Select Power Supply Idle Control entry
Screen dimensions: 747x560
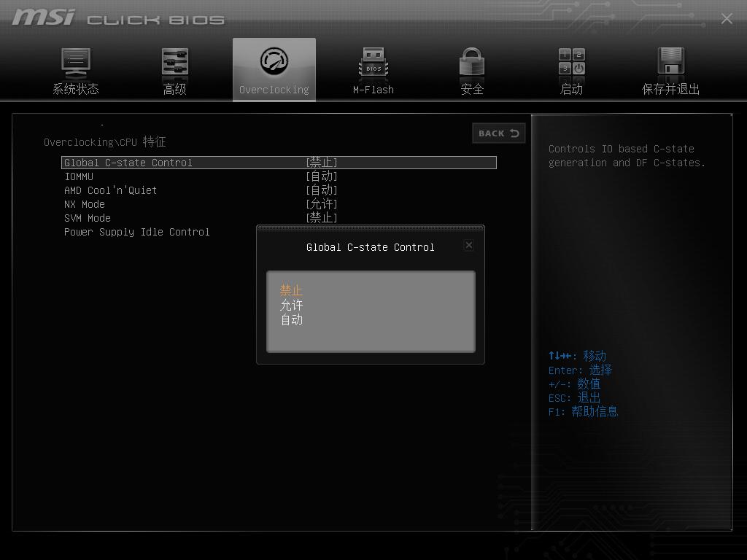tap(137, 232)
